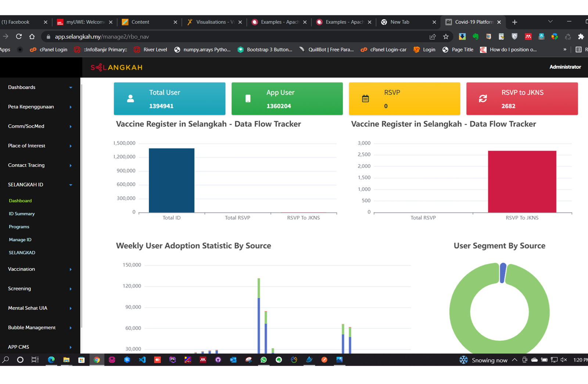This screenshot has height=384, width=588.
Task: Click the RSVP calendar icon
Action: point(365,99)
